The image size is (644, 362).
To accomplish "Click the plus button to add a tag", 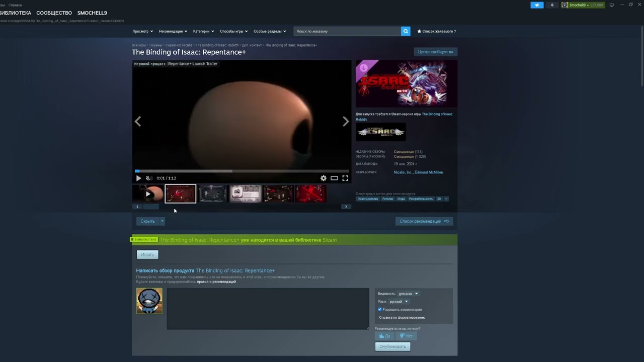I will [446, 199].
